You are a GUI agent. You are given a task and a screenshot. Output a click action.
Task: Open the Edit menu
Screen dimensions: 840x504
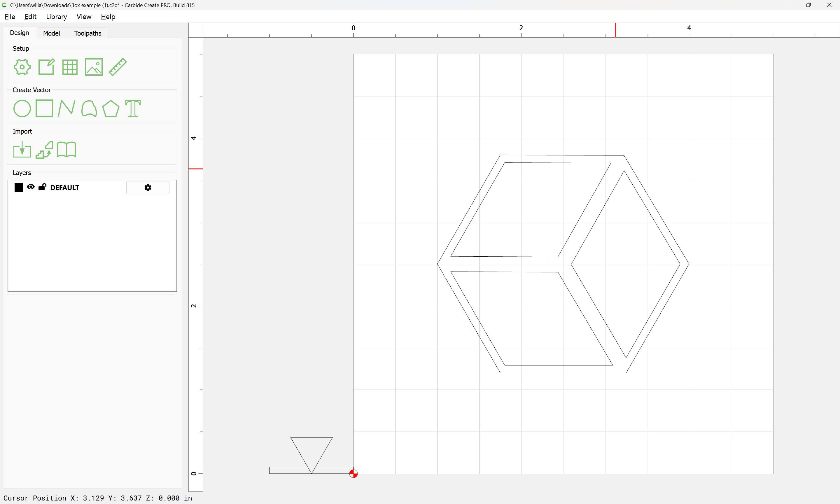(x=31, y=17)
